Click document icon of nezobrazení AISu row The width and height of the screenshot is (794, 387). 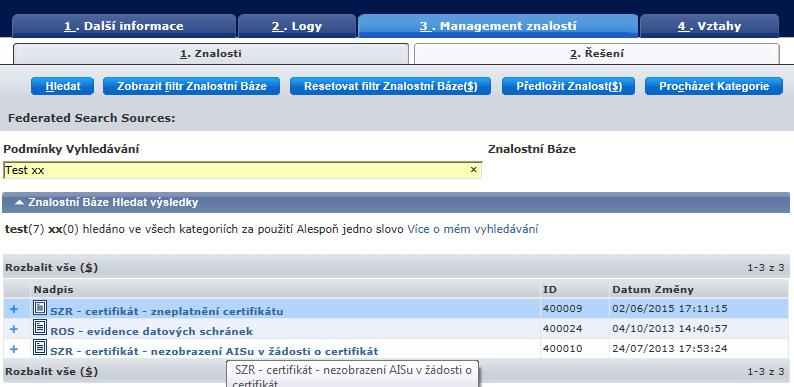(40, 347)
